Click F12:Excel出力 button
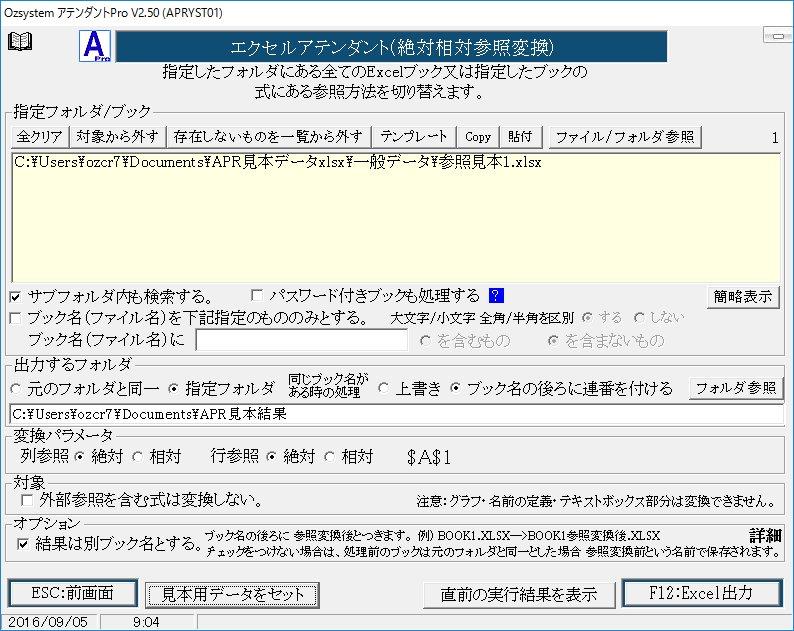 (701, 593)
